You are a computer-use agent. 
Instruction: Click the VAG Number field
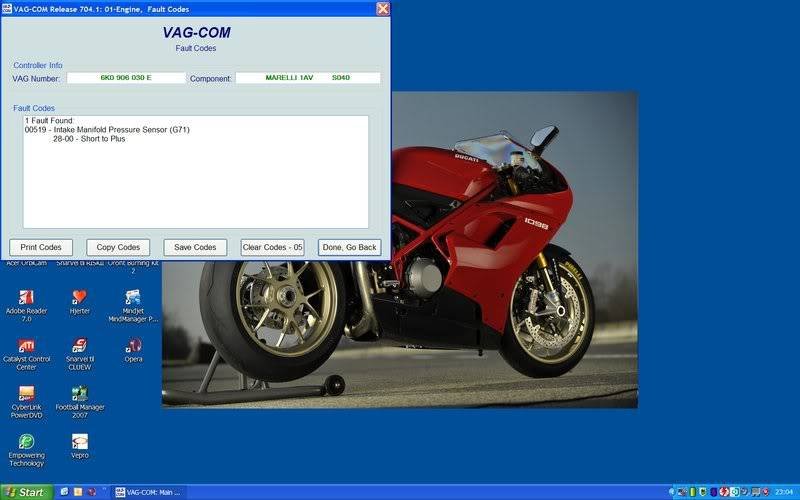click(126, 78)
